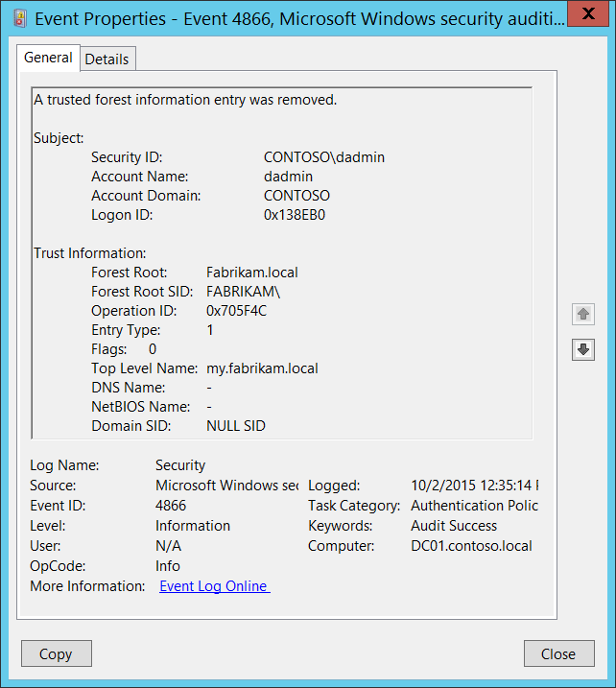Click the Level field showing Information

tap(193, 526)
